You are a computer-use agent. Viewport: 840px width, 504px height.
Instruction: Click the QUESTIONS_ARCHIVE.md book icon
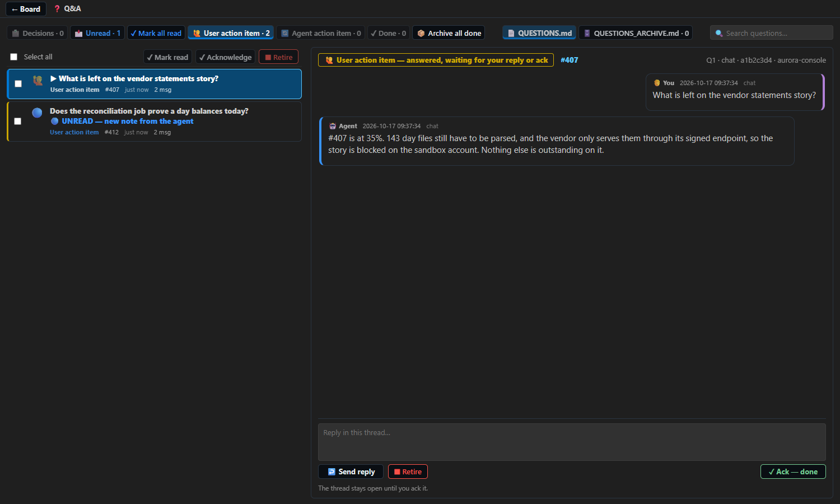[x=587, y=34]
